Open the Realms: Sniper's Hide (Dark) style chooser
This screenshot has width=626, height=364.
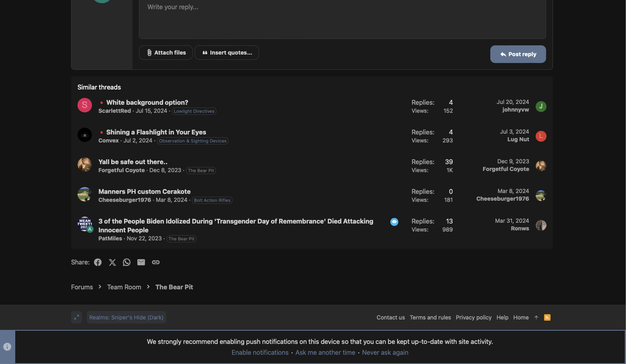(x=126, y=317)
